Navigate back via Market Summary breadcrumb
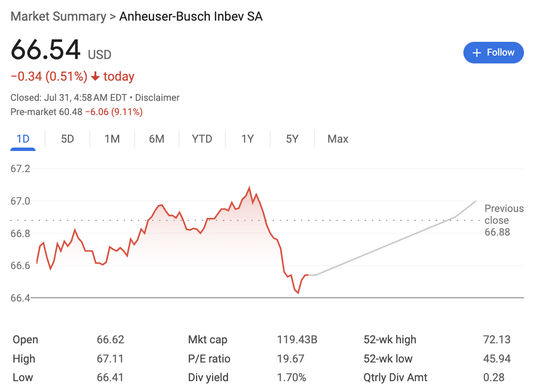Image resolution: width=553 pixels, height=392 pixels. click(x=58, y=16)
